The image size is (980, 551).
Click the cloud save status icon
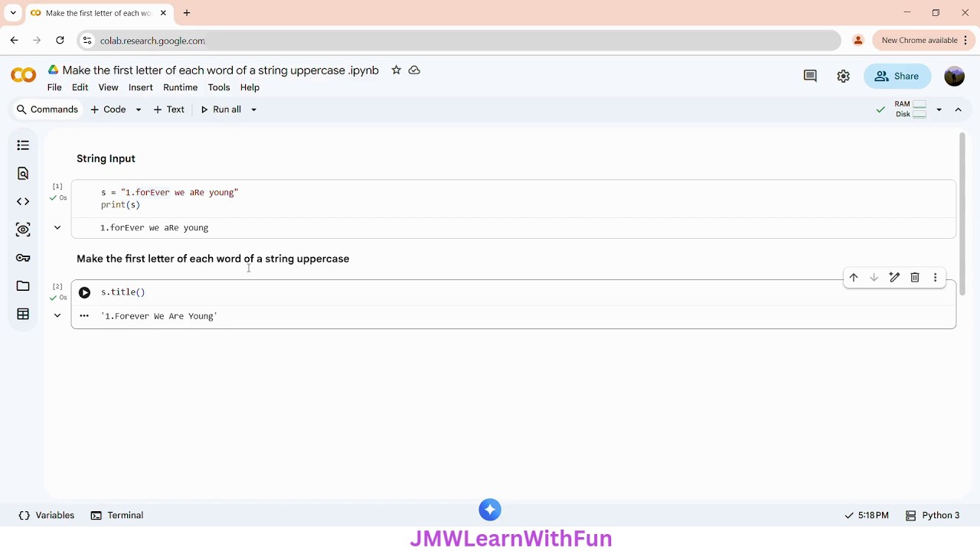click(414, 70)
